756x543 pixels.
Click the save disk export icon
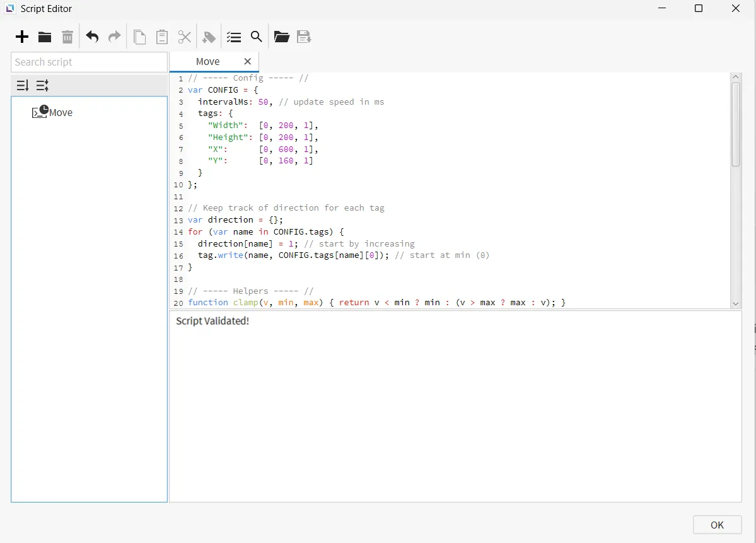304,37
